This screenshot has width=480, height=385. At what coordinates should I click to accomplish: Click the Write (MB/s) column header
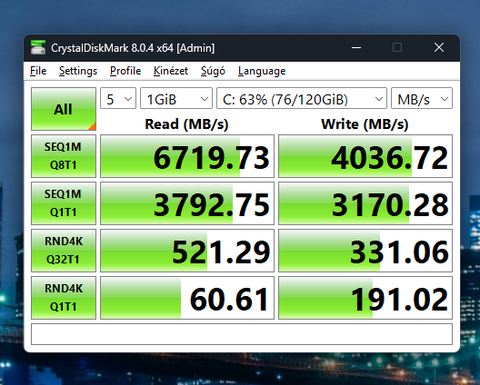tap(365, 124)
